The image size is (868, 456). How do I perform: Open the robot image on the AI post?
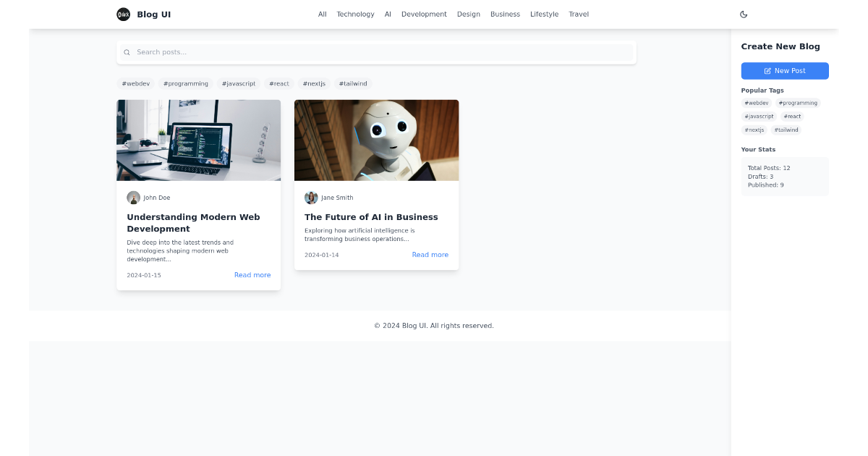click(376, 140)
